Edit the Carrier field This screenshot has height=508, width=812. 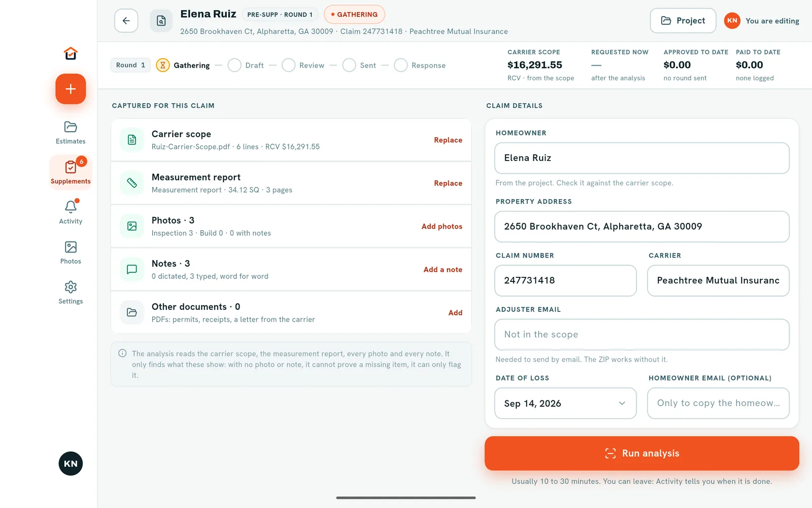[x=718, y=280]
